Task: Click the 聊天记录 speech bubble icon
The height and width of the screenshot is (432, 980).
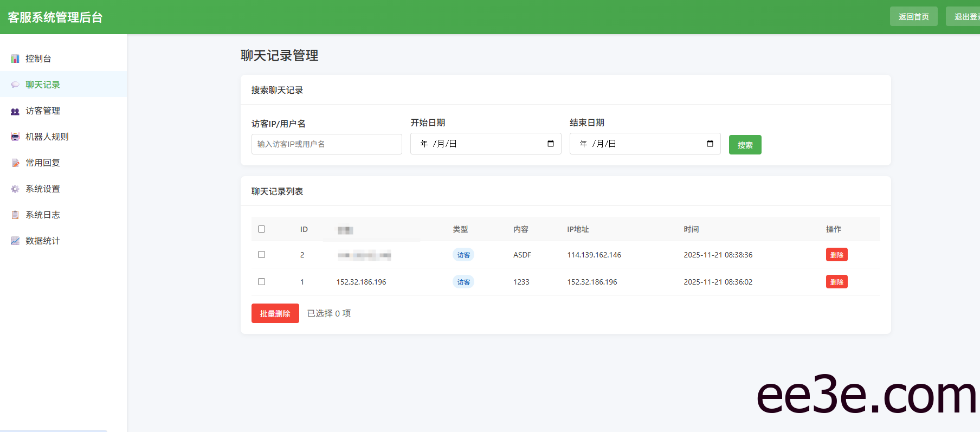Action: [15, 85]
